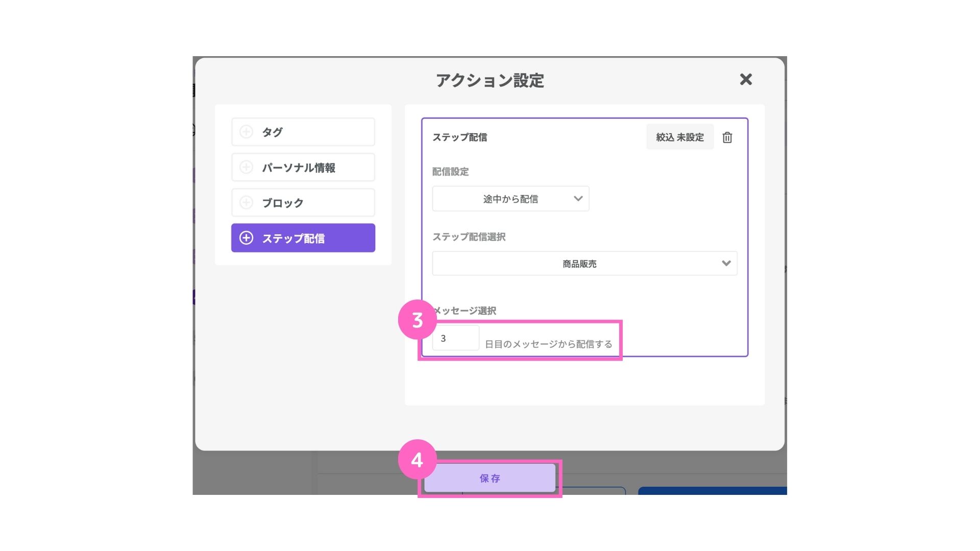Open the 商品販売 step delivery dropdown
The image size is (980, 551).
[x=584, y=263]
